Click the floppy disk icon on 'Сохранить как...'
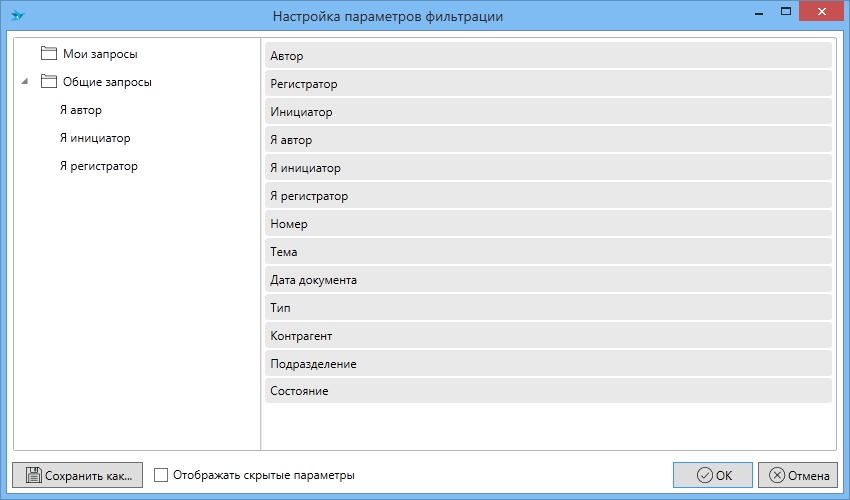This screenshot has height=500, width=850. [x=32, y=476]
